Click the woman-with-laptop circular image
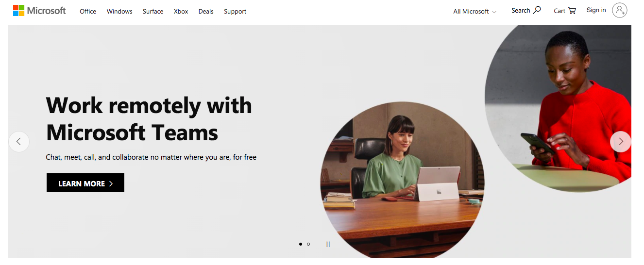 click(403, 180)
